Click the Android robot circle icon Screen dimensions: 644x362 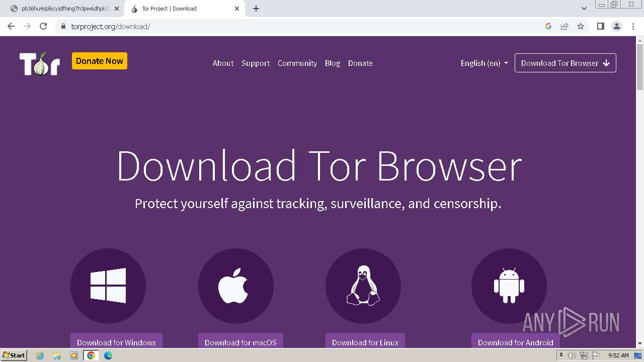[x=509, y=286]
